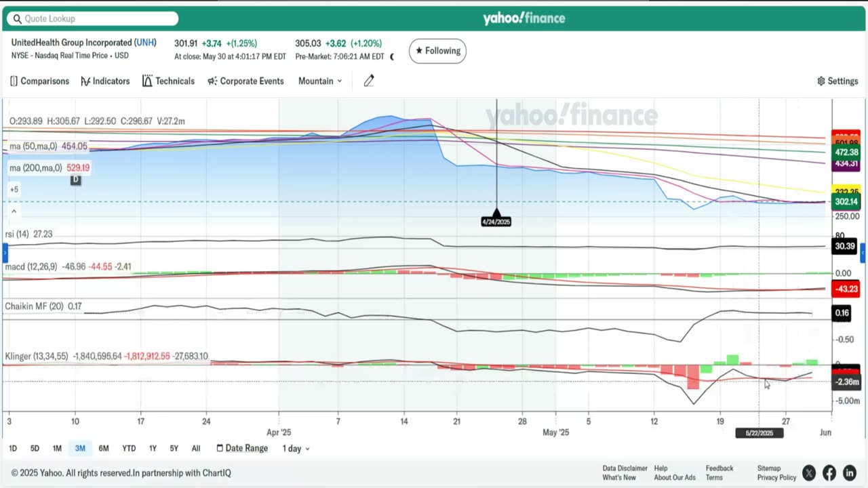Click the green 472.38 moving average tag
This screenshot has width=868, height=488.
click(846, 152)
